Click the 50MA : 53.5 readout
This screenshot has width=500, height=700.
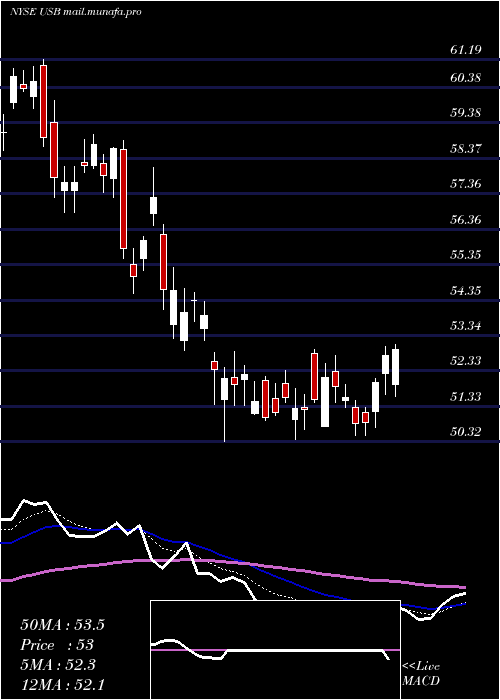62,625
